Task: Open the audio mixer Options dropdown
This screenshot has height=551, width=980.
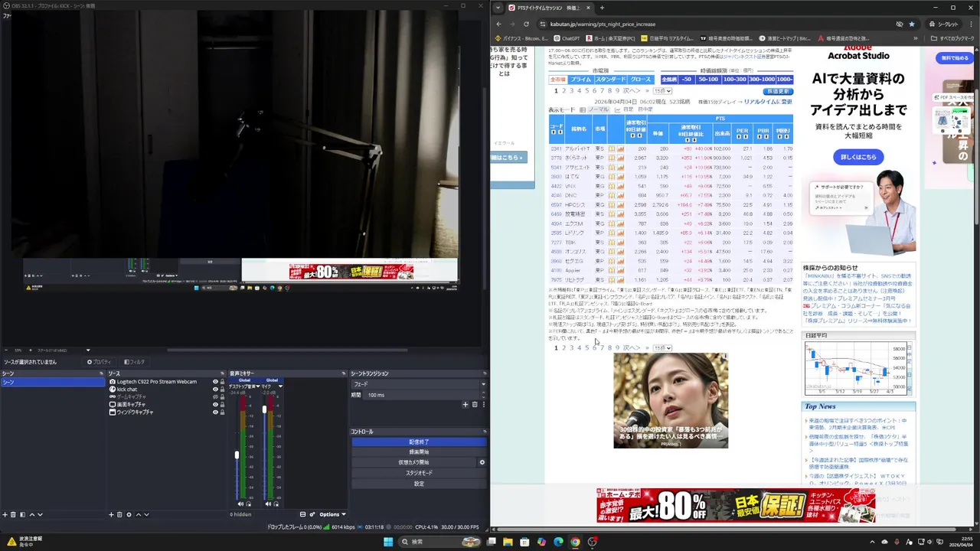Action: pos(332,514)
